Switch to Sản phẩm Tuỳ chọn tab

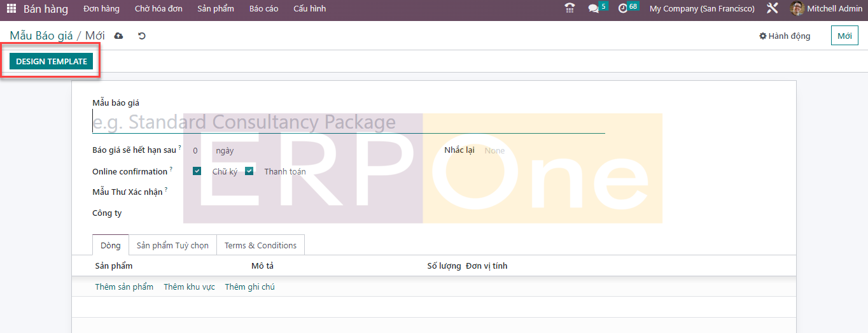172,246
